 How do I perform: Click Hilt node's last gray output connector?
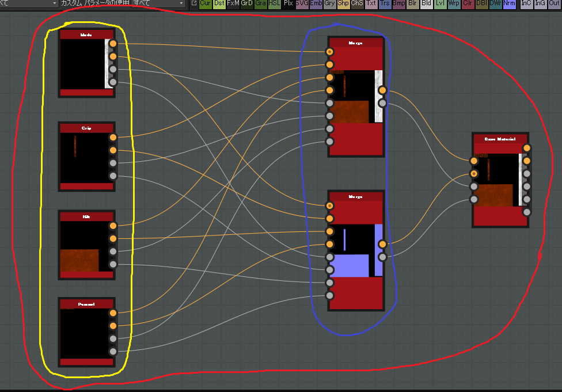pos(113,264)
